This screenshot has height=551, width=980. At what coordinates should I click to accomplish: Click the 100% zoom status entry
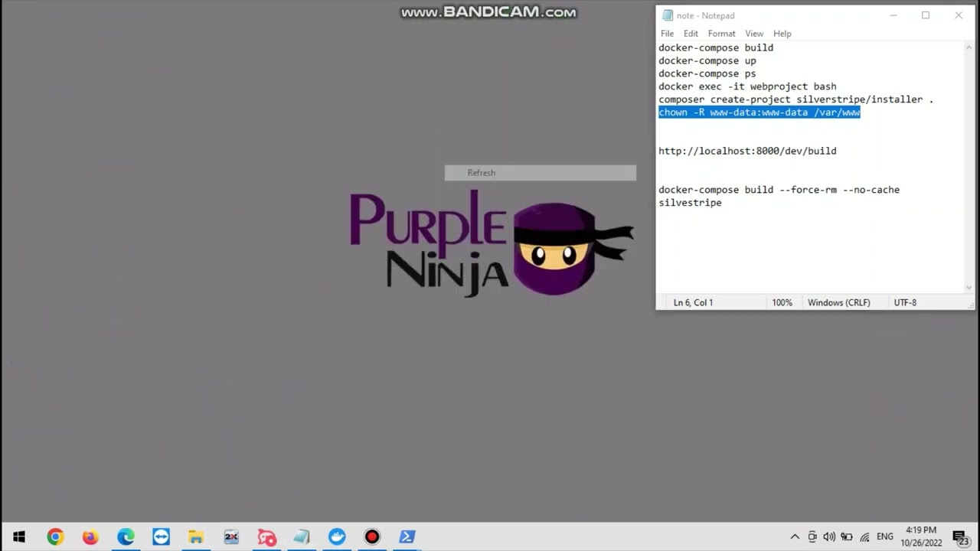[782, 302]
